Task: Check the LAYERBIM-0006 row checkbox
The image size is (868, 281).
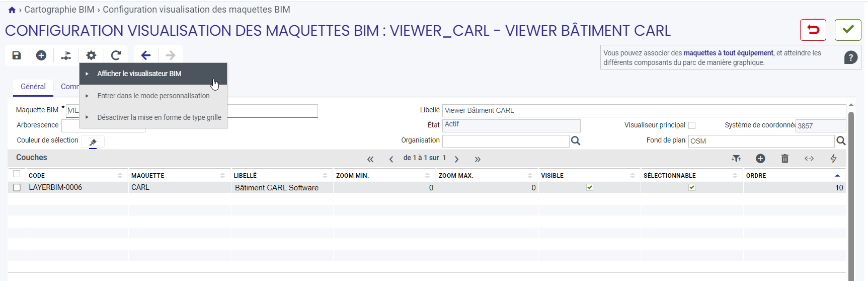Action: (x=17, y=187)
